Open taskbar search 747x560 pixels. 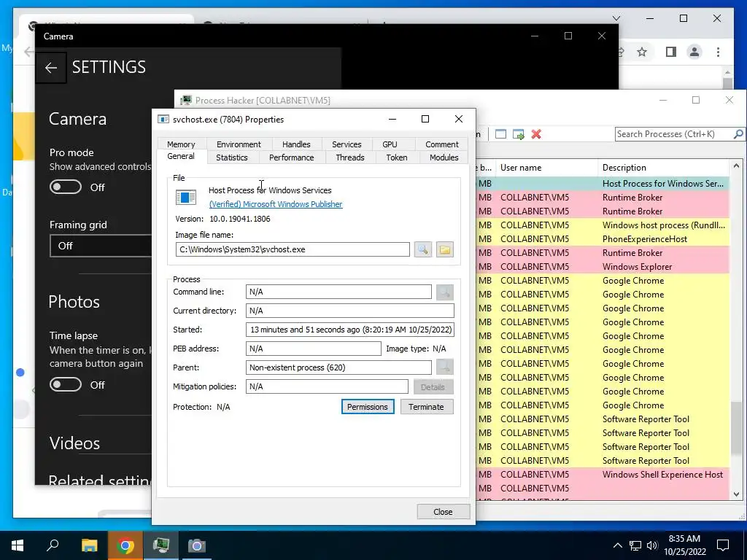point(53,545)
